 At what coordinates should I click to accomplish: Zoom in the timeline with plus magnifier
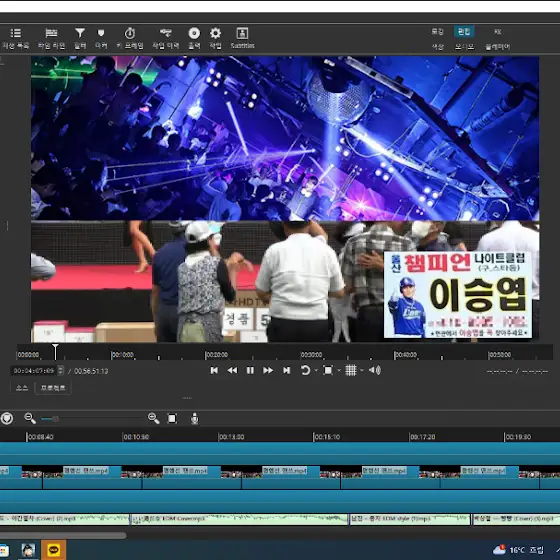154,418
